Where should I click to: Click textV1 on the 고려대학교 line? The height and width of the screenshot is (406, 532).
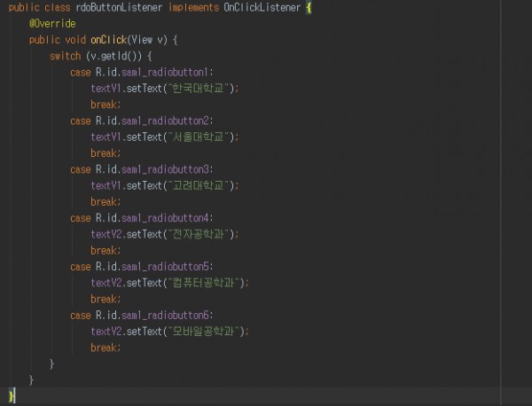click(106, 185)
